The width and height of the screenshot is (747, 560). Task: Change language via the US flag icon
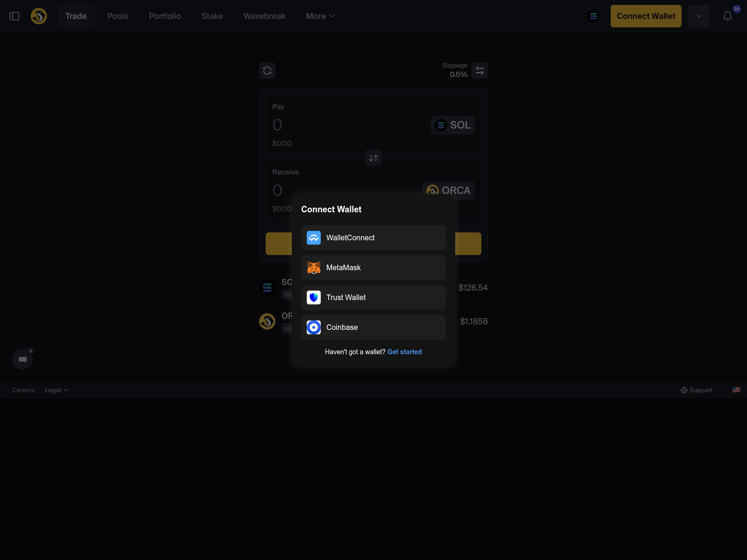736,390
